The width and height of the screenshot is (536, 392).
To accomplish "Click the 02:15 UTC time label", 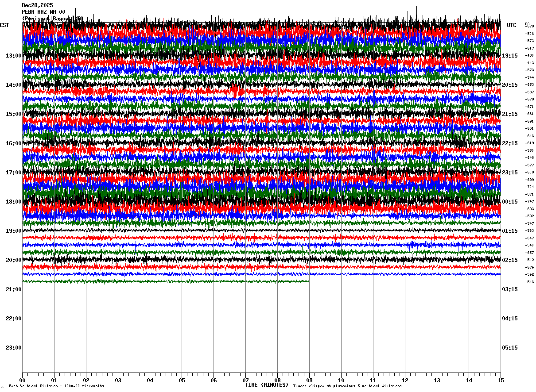I will (510, 260).
